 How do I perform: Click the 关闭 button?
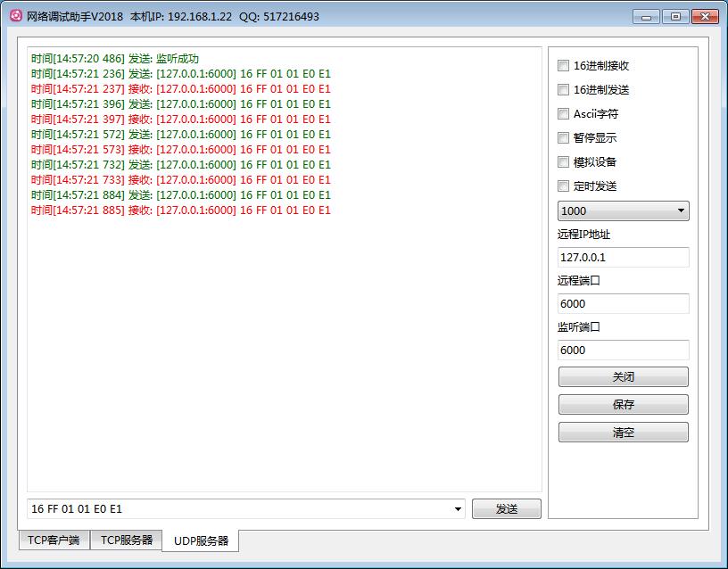623,377
